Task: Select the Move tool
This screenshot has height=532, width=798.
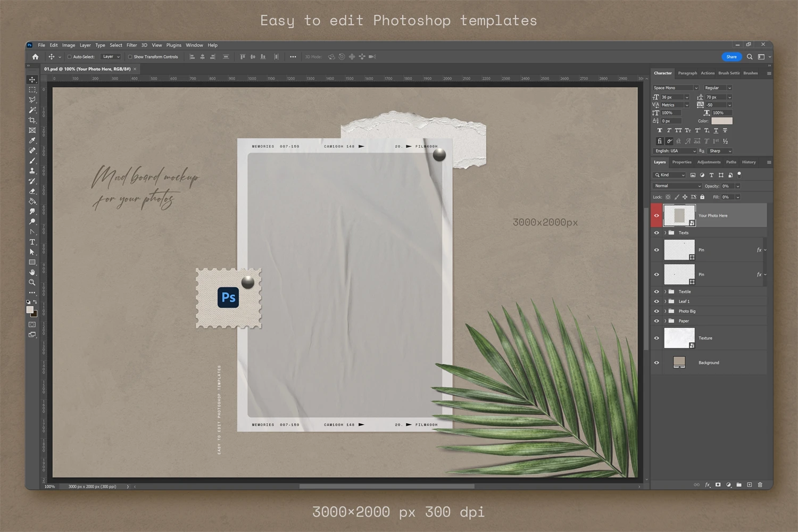Action: click(32, 80)
